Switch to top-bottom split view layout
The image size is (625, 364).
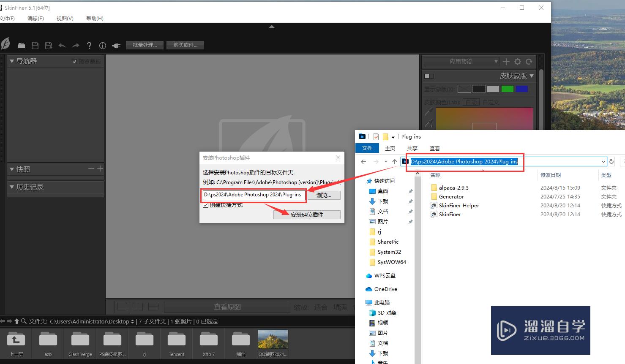point(153,307)
